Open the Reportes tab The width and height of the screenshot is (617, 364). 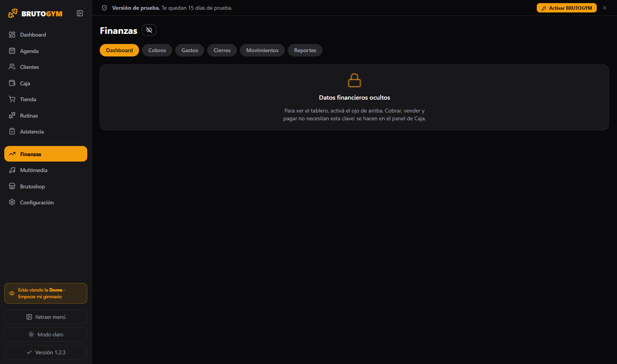point(305,50)
